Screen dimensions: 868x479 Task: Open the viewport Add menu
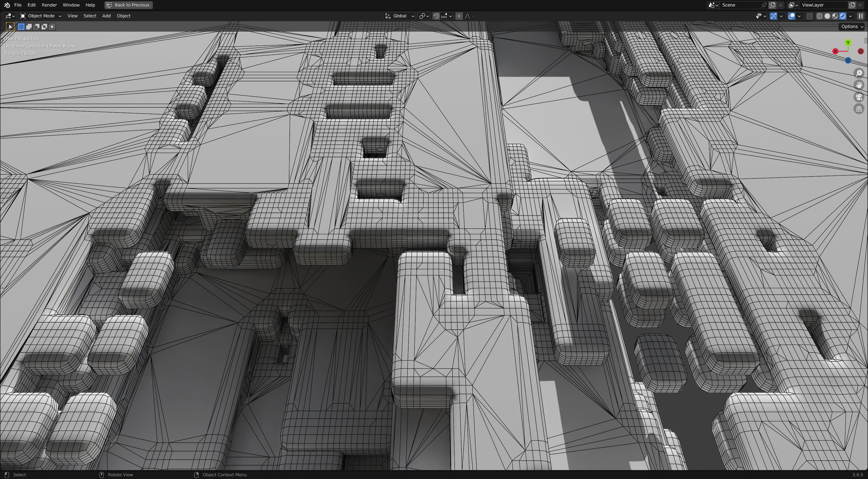pyautogui.click(x=106, y=16)
